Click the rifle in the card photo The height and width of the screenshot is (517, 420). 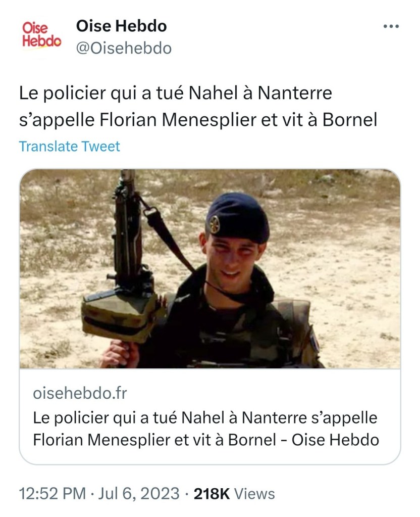click(125, 238)
